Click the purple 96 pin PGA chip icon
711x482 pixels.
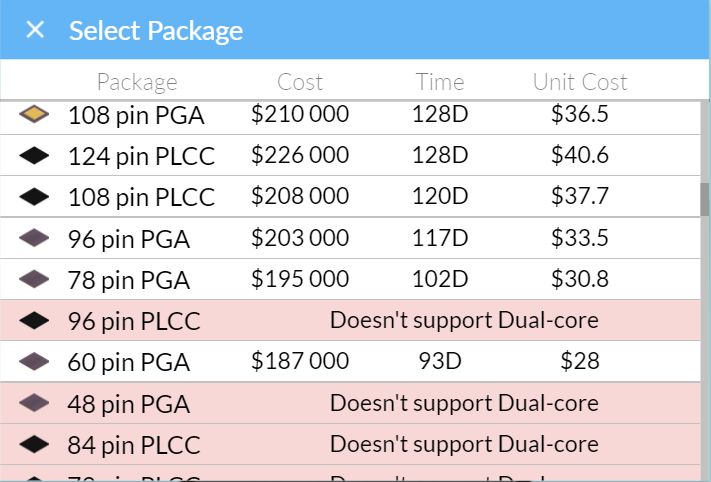(34, 238)
